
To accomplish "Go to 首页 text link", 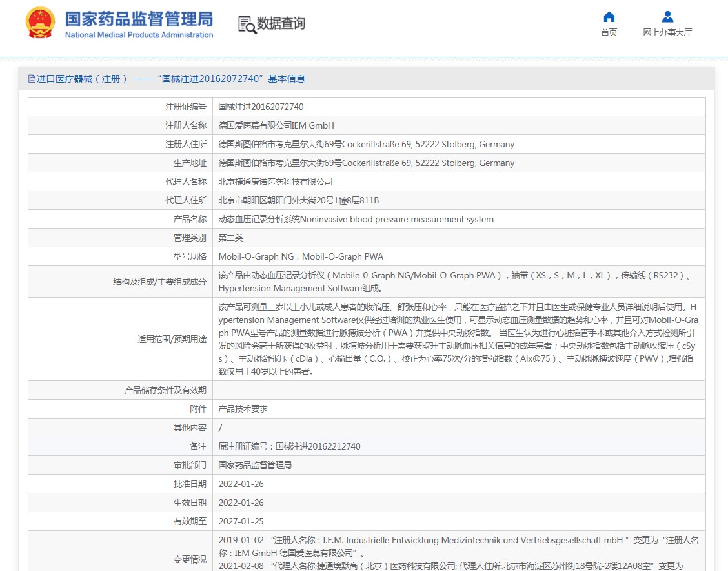I will 609,32.
